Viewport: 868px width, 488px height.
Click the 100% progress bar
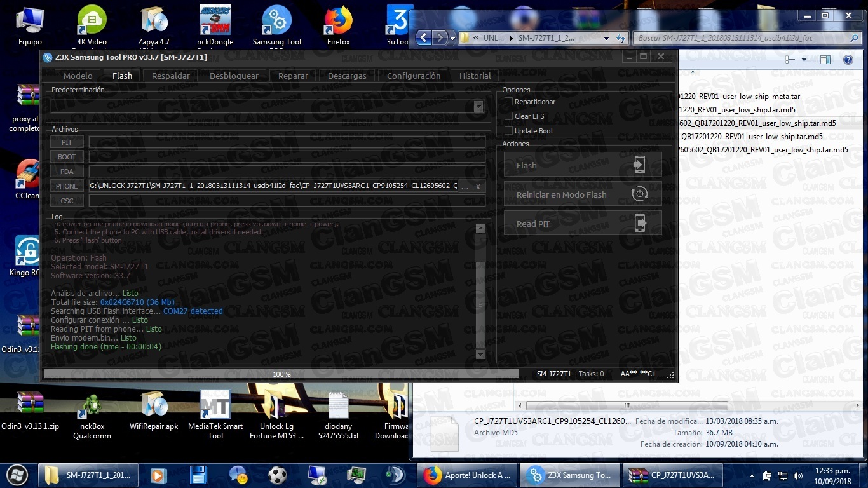click(281, 374)
